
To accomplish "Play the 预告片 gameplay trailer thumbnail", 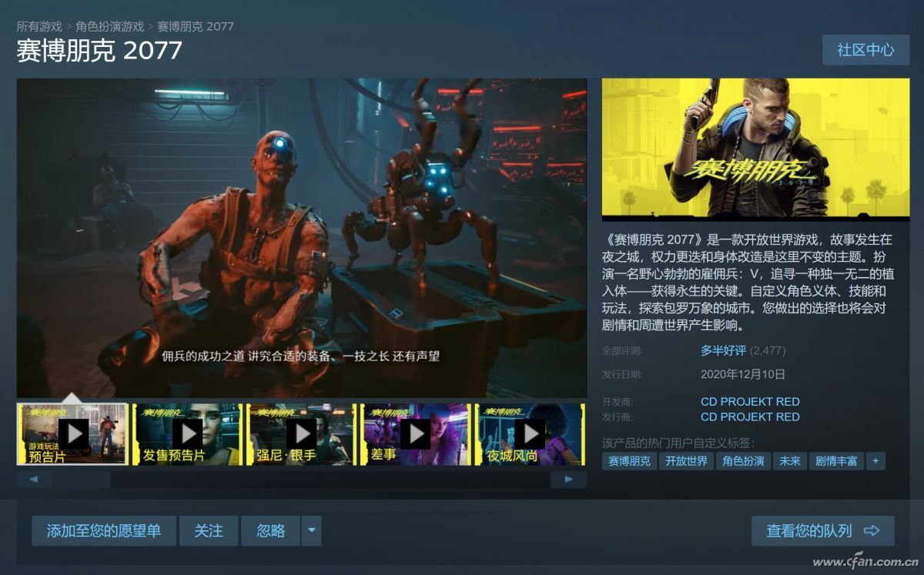I will [72, 434].
